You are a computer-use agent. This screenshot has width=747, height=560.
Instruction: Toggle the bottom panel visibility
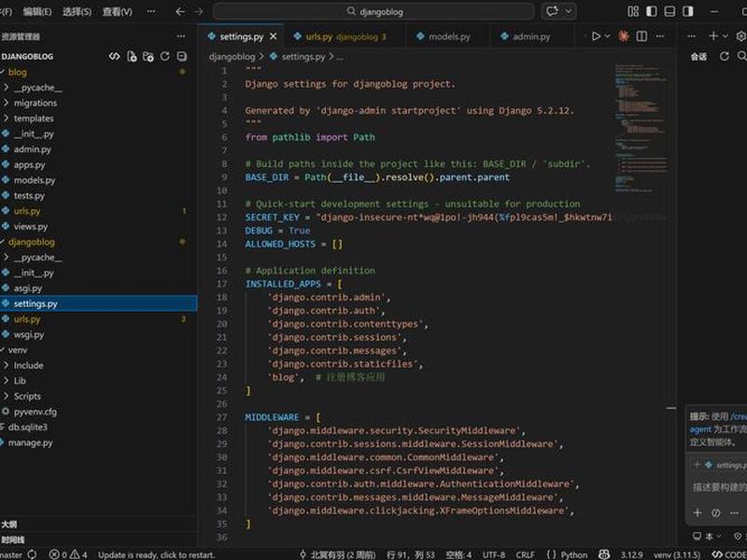click(669, 11)
